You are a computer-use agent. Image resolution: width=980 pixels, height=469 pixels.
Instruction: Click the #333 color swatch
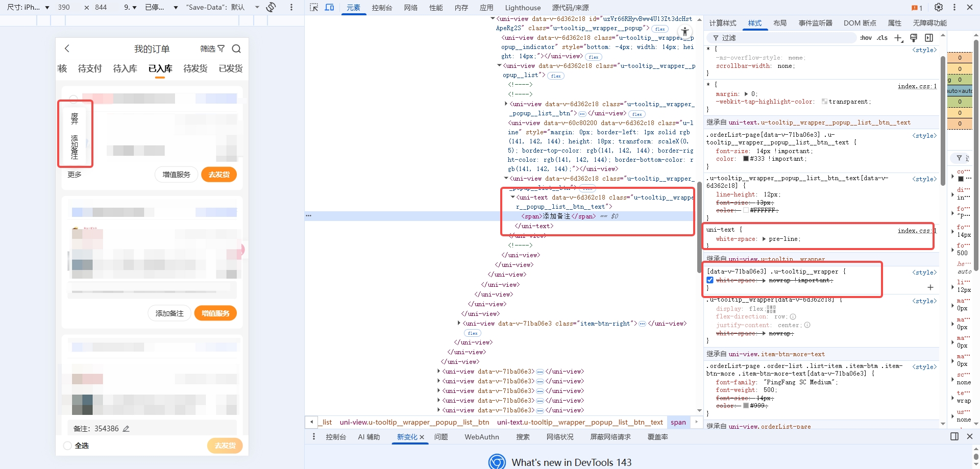(746, 159)
